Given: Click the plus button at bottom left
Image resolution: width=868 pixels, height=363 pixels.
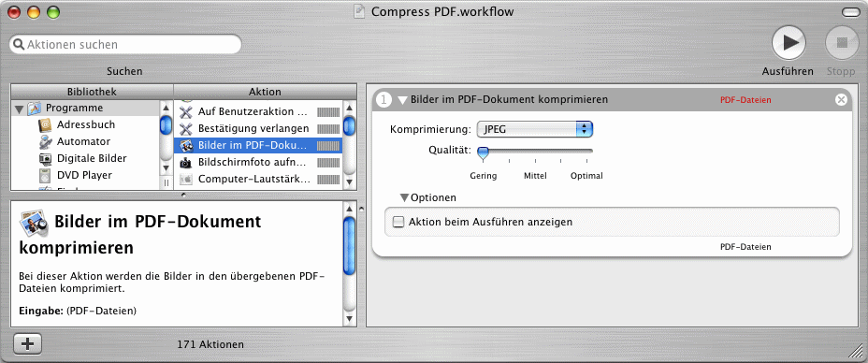Looking at the screenshot, I should click(x=27, y=343).
